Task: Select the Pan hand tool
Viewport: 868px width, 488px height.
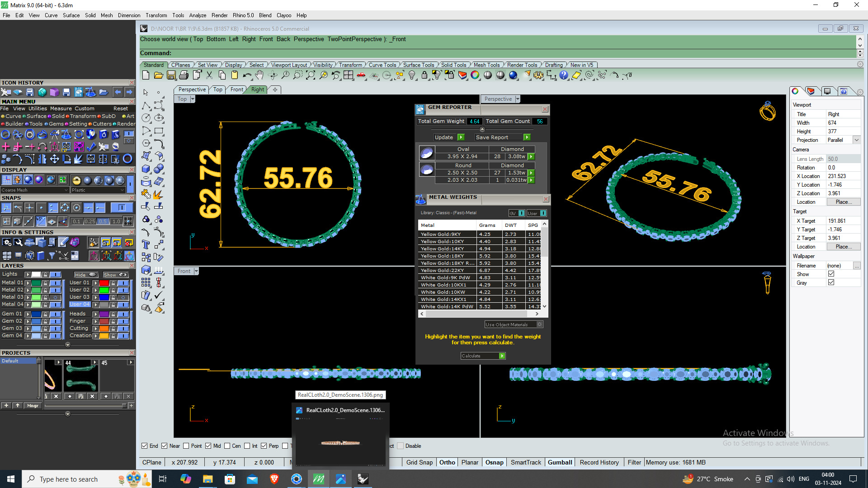Action: [259, 75]
